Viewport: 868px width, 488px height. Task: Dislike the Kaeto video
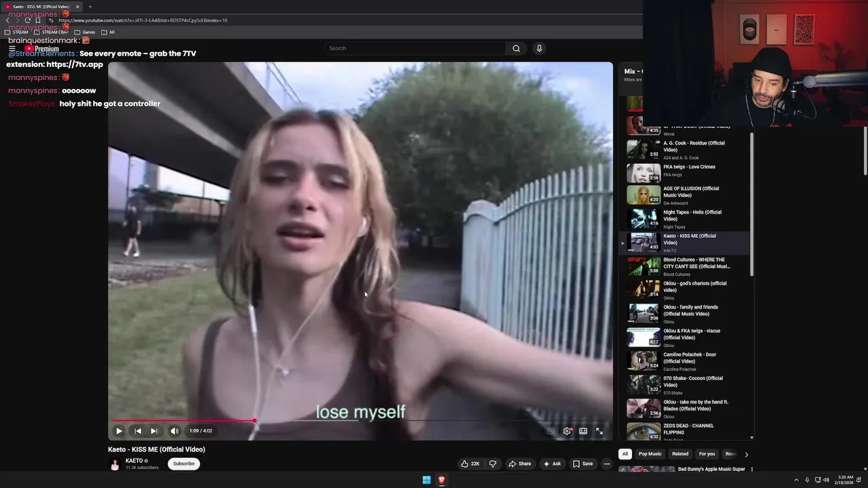[x=493, y=464]
